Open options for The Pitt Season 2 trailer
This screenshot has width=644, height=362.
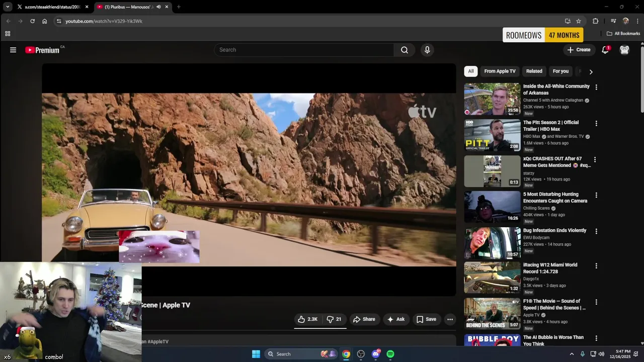(596, 123)
